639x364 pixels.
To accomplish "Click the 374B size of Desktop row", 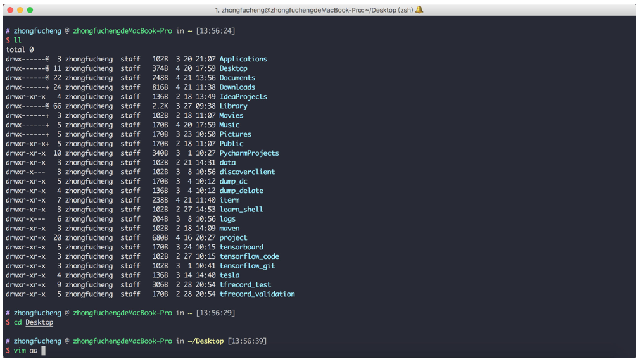I will [x=160, y=68].
